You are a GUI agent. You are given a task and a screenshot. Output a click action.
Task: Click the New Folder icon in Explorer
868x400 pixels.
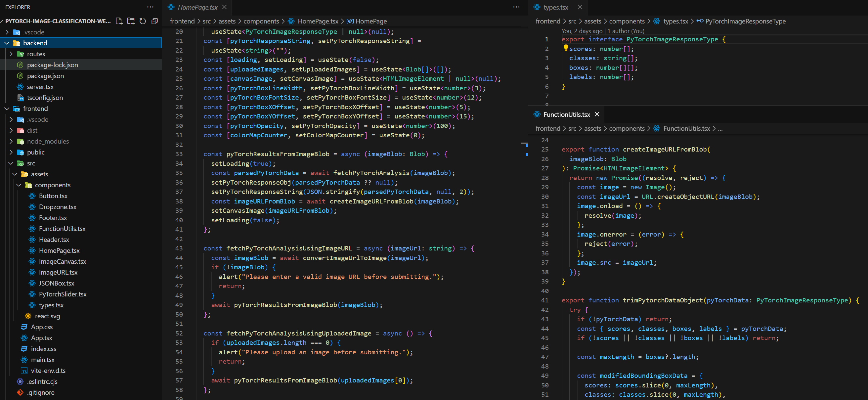coord(131,21)
